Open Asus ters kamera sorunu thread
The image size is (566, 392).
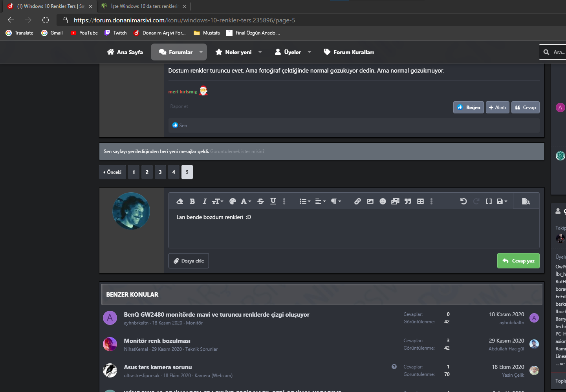pos(158,367)
